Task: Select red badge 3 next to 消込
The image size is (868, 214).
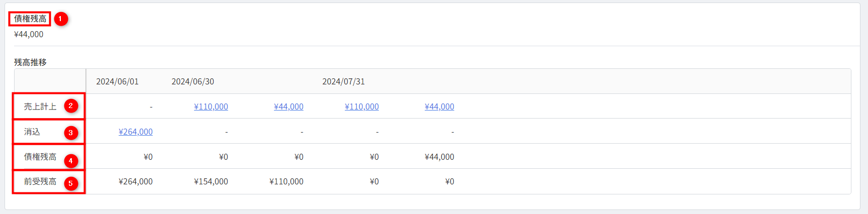Action: (70, 133)
